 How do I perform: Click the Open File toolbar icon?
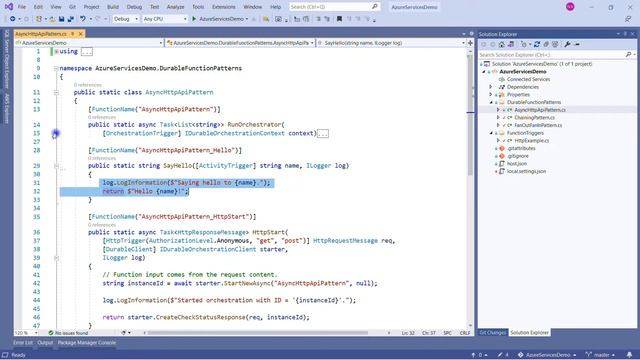[x=53, y=19]
